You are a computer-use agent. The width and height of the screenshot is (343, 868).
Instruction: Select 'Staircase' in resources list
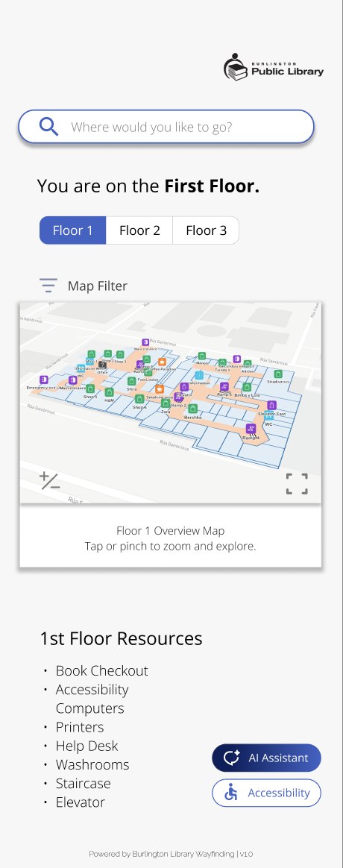pos(83,783)
